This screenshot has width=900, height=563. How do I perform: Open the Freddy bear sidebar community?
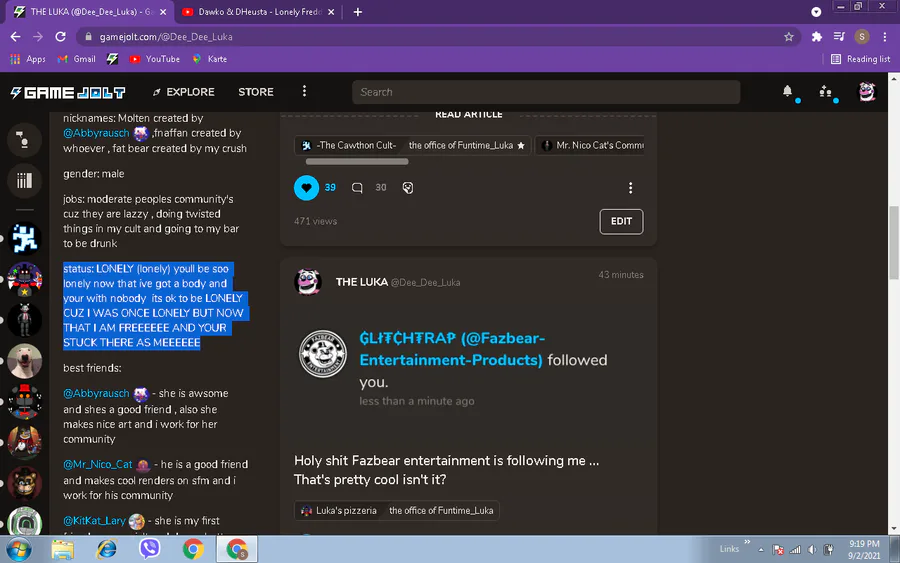[x=24, y=483]
